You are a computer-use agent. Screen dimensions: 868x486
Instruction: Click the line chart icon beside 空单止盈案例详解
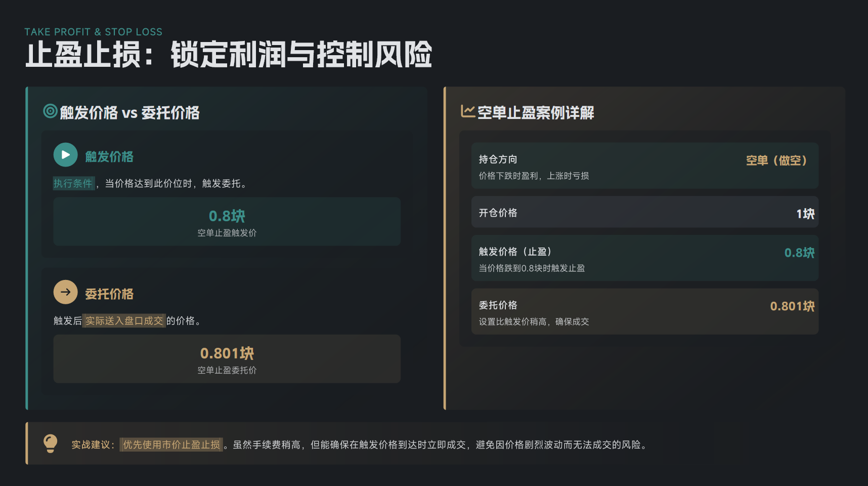coord(467,111)
